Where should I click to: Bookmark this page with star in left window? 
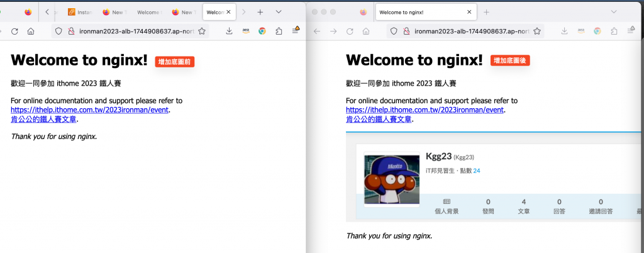coord(202,31)
